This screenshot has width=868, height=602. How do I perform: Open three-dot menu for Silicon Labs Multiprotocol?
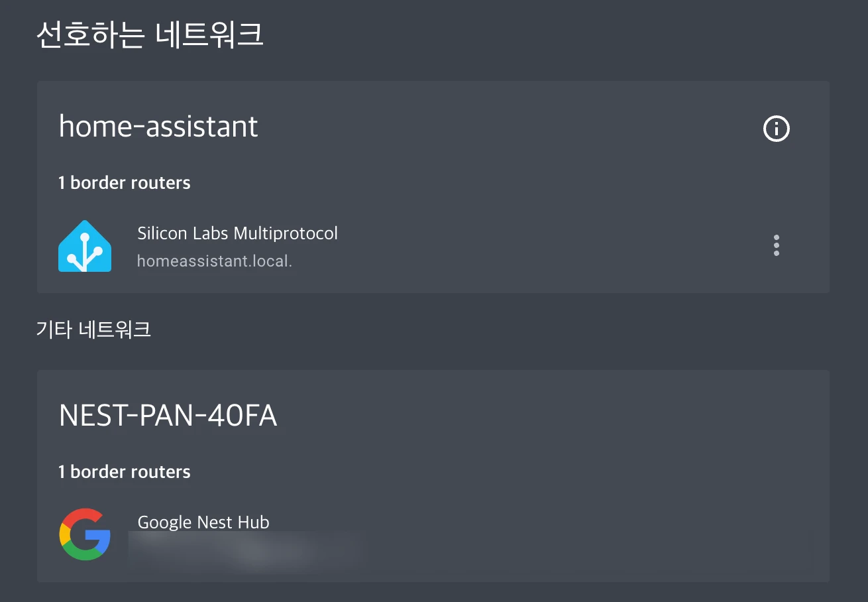777,245
